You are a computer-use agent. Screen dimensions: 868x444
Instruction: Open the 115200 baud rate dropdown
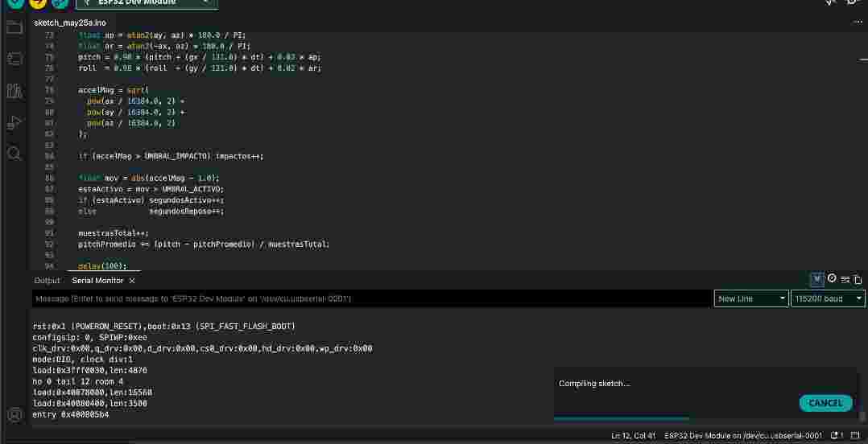click(x=828, y=298)
